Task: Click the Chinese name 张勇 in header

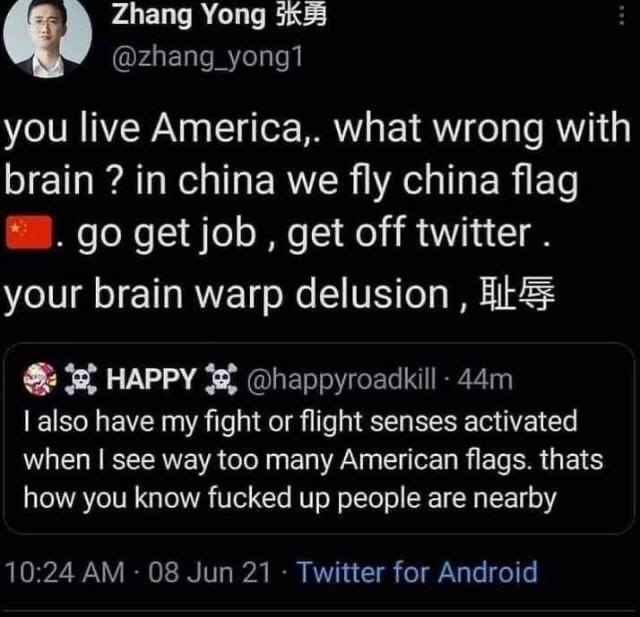Action: tap(301, 16)
